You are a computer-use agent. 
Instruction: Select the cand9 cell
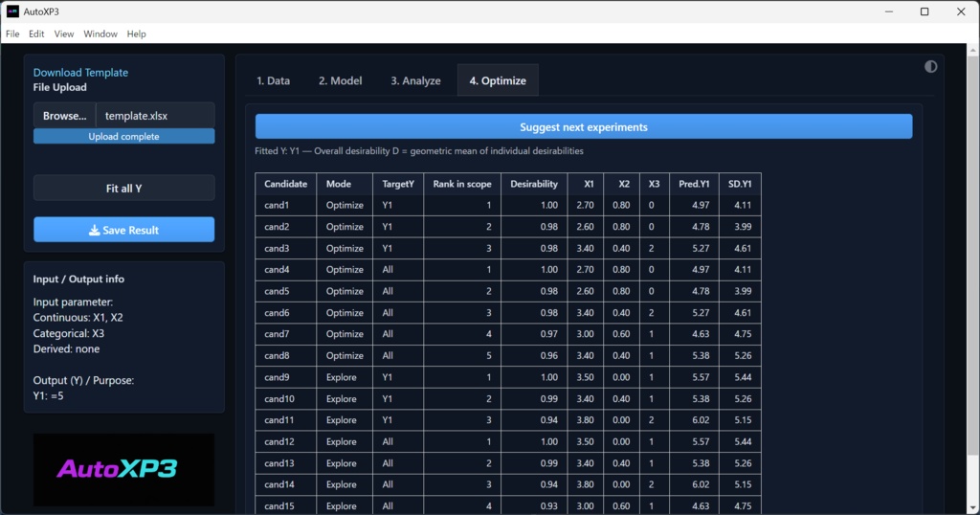pyautogui.click(x=285, y=377)
